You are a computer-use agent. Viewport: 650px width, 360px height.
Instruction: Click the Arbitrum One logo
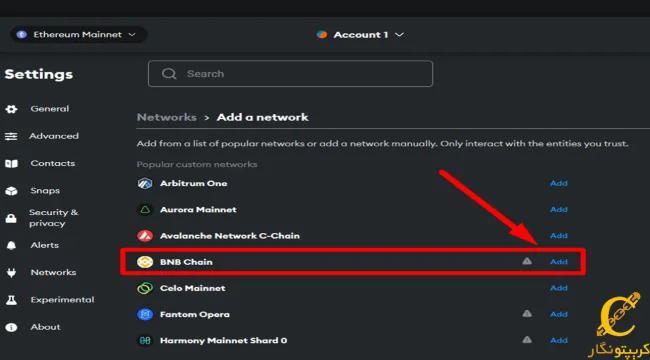[x=145, y=183]
